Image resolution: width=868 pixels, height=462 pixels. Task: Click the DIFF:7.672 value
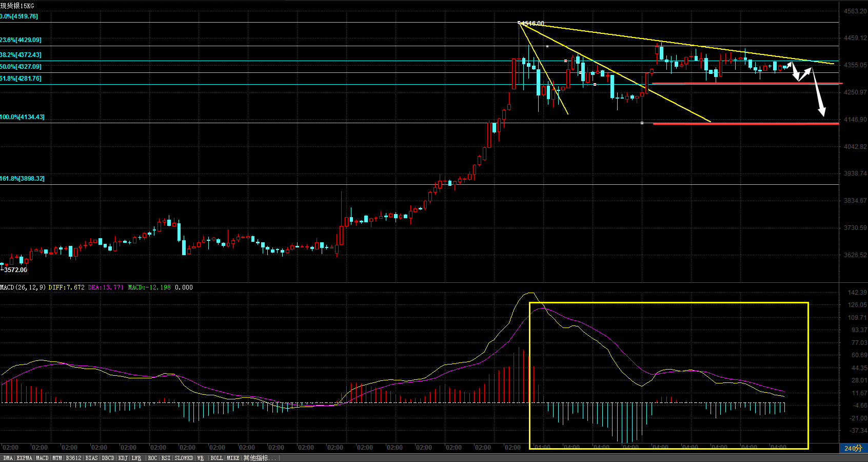coord(67,287)
